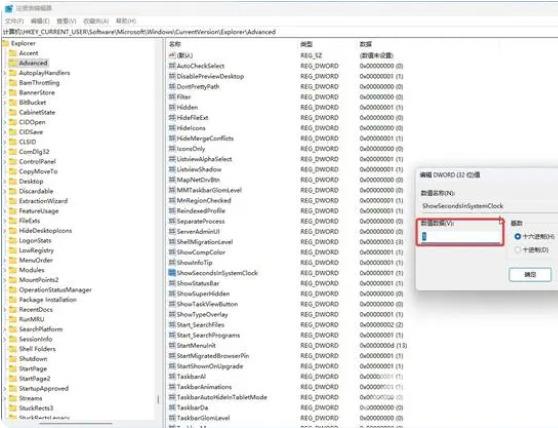
Task: Click the Data column header
Action: point(366,44)
